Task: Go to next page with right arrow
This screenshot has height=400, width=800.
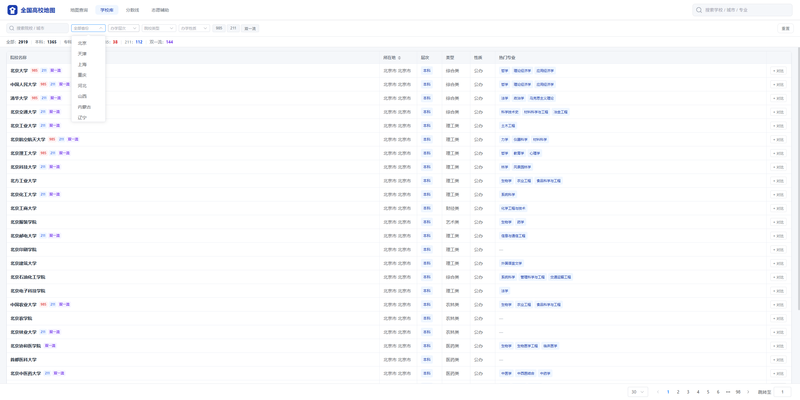Action: coord(748,392)
